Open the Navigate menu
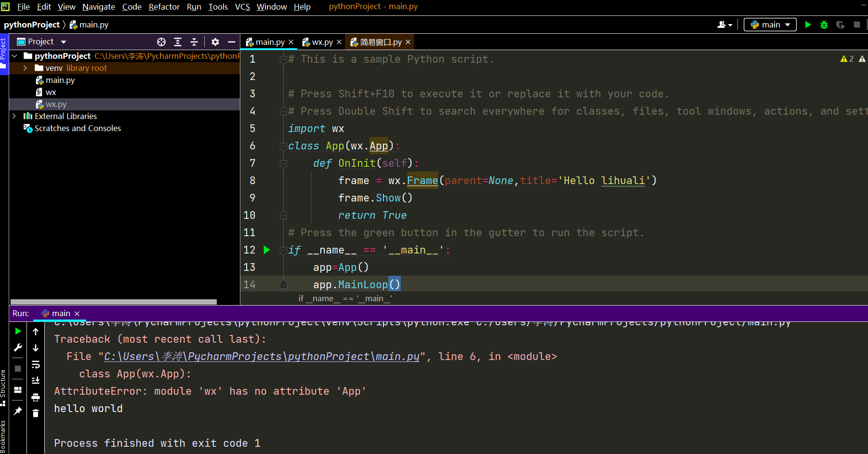 click(99, 7)
